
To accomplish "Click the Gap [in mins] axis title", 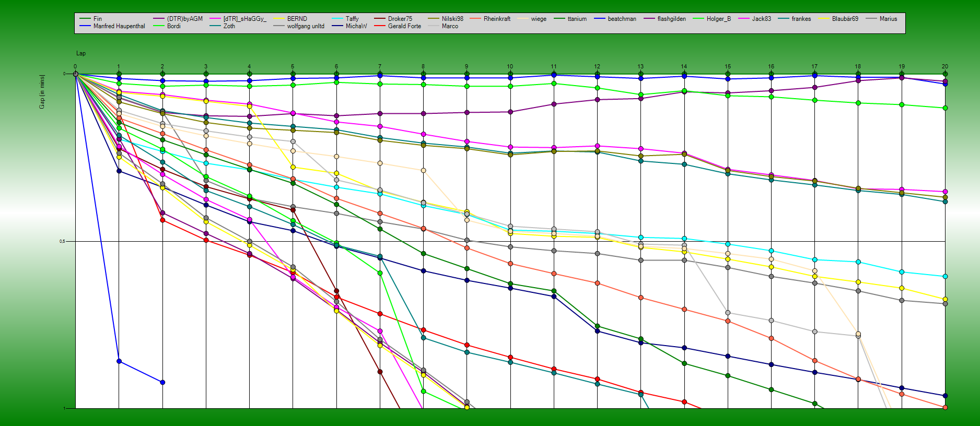I will [x=42, y=92].
